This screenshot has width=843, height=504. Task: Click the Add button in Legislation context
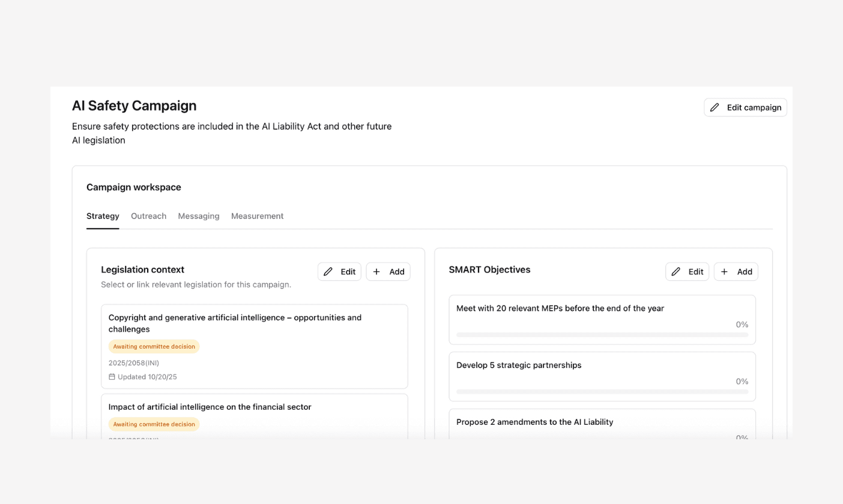coord(388,271)
